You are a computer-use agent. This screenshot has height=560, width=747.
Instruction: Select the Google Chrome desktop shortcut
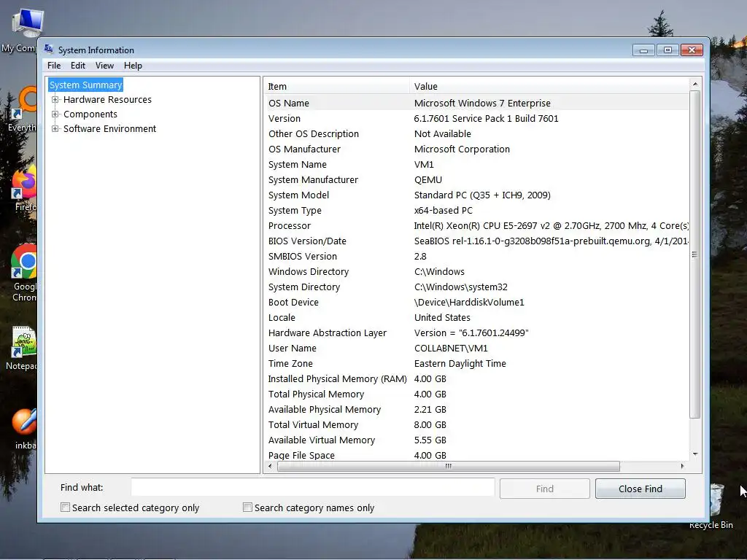tap(23, 273)
